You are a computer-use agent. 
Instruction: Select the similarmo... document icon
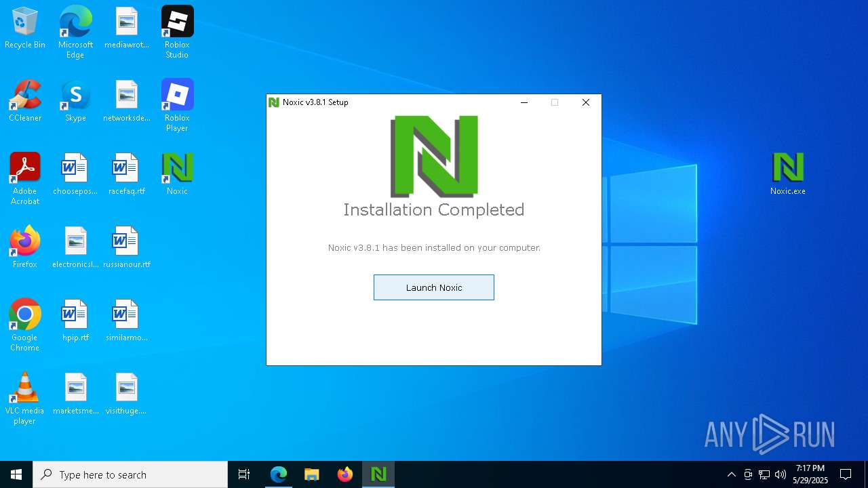click(x=127, y=321)
